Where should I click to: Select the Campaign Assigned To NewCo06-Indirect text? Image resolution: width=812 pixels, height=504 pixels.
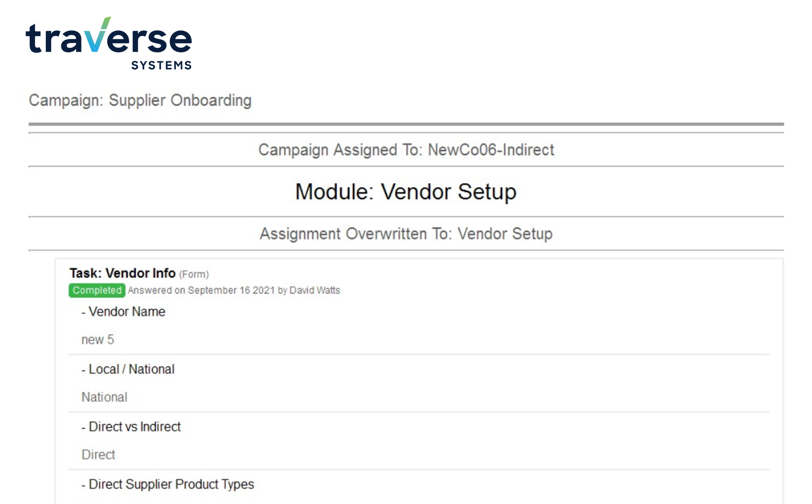coord(406,150)
